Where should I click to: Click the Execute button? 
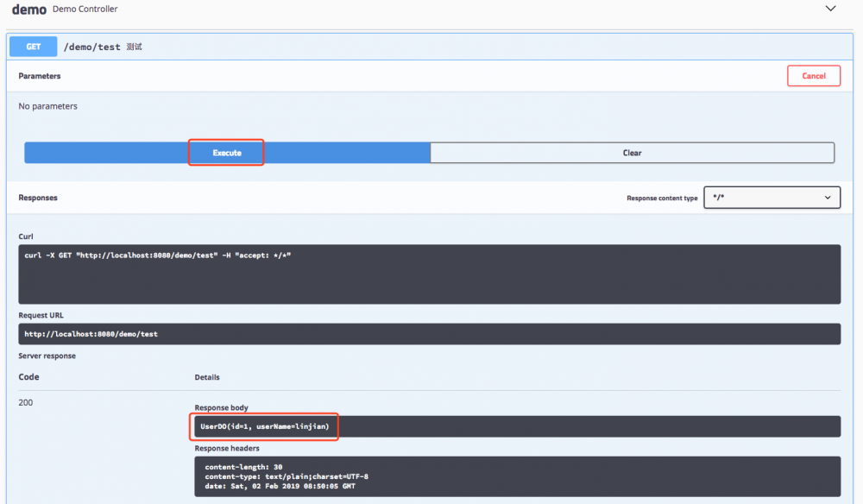click(x=226, y=152)
